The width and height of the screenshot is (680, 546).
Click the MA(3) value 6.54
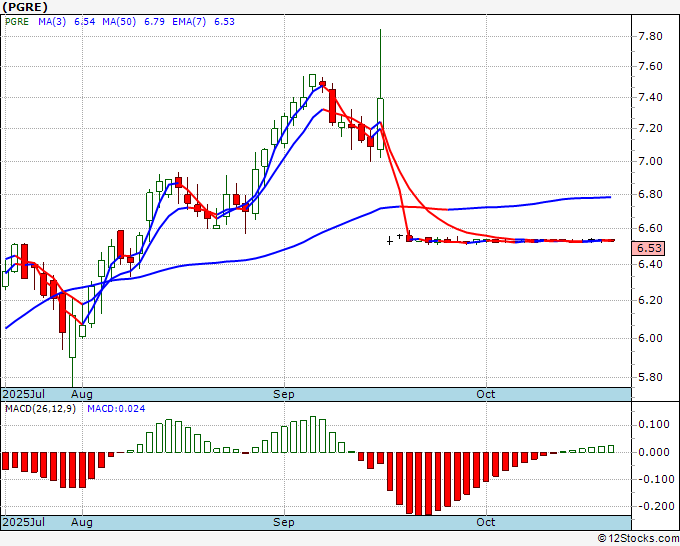(85, 22)
